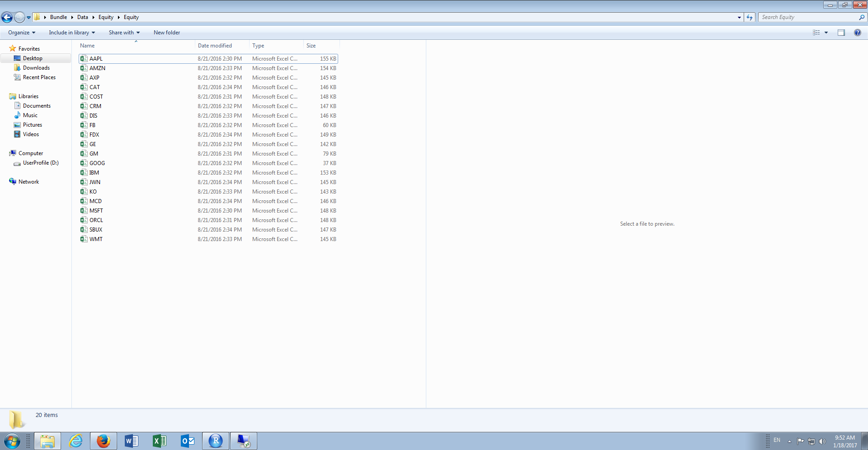
Task: Select the CAT file icon
Action: (x=84, y=87)
